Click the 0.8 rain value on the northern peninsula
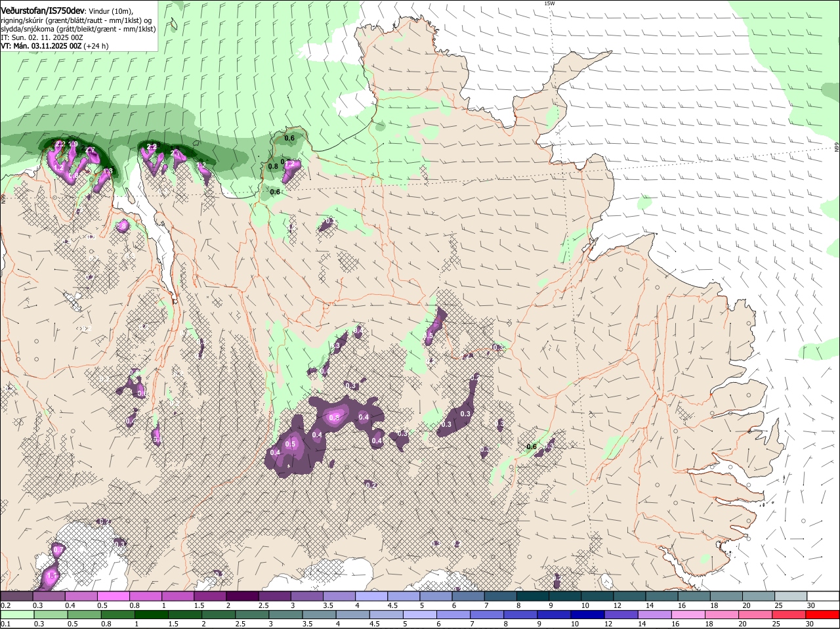Screen dimensions: 840x629 coord(273,167)
